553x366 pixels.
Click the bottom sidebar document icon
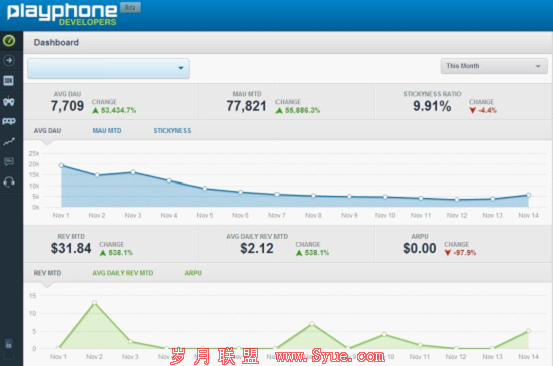click(9, 343)
